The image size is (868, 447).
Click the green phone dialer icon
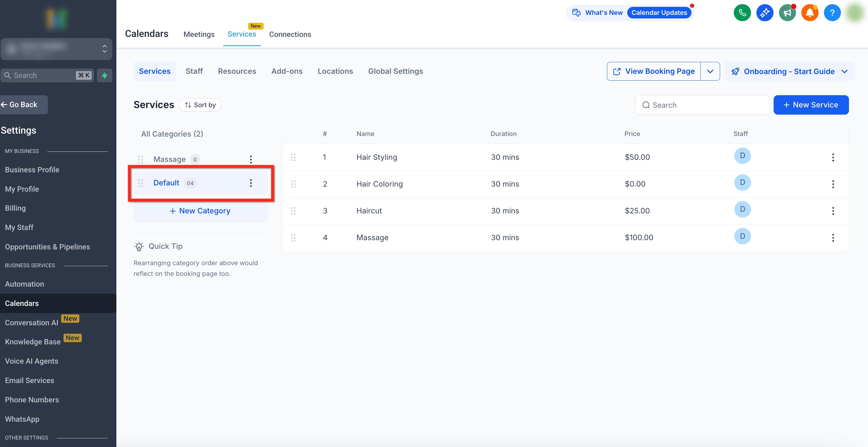click(742, 13)
